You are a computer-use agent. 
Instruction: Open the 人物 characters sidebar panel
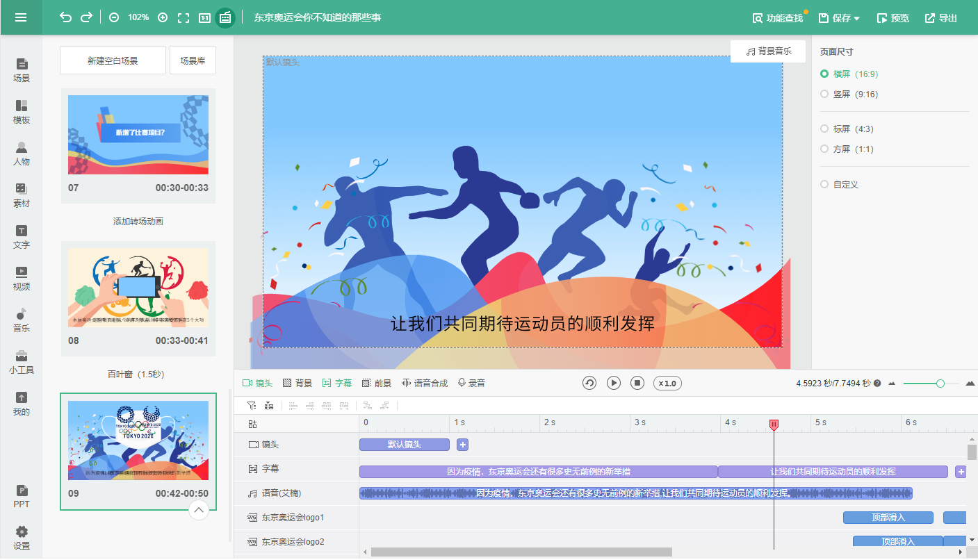point(22,154)
